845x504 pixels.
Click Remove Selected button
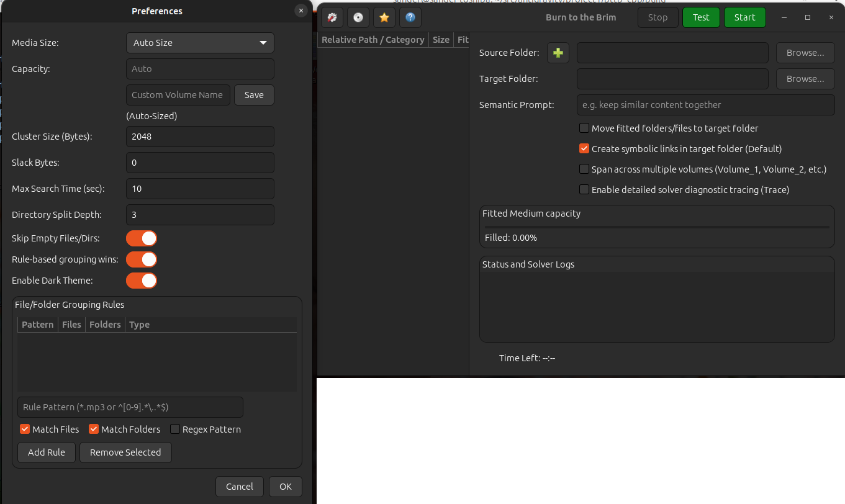[x=125, y=452]
